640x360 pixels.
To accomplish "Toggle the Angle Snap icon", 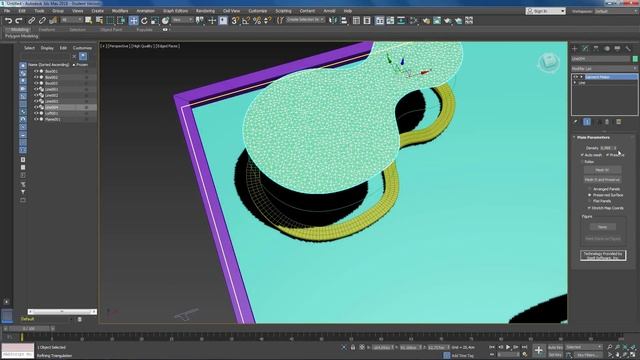I will 246,20.
